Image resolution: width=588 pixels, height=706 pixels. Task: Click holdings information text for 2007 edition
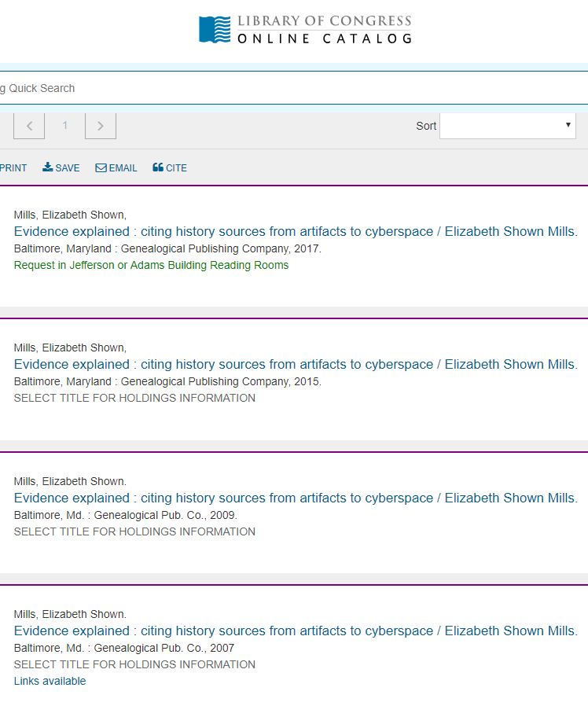click(134, 664)
